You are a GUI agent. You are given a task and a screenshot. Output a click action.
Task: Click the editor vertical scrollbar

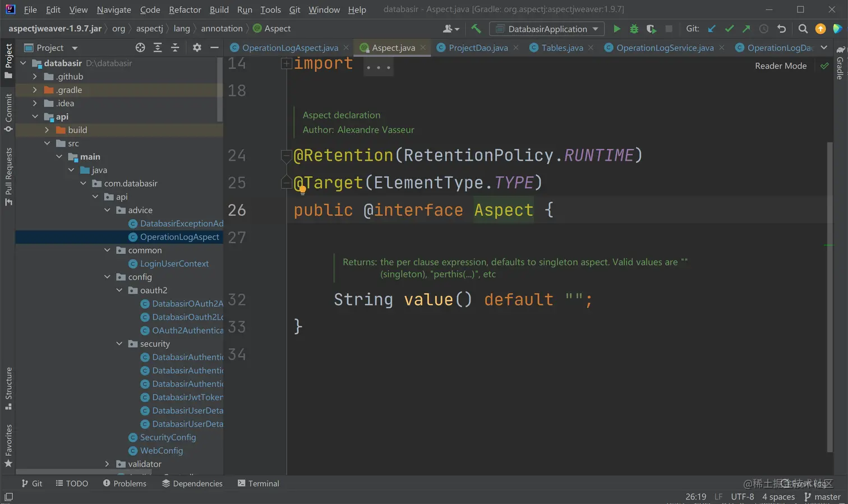click(829, 297)
